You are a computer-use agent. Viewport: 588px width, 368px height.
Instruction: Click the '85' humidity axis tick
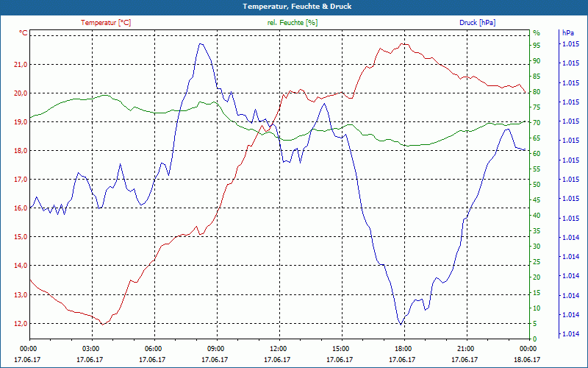(x=537, y=77)
